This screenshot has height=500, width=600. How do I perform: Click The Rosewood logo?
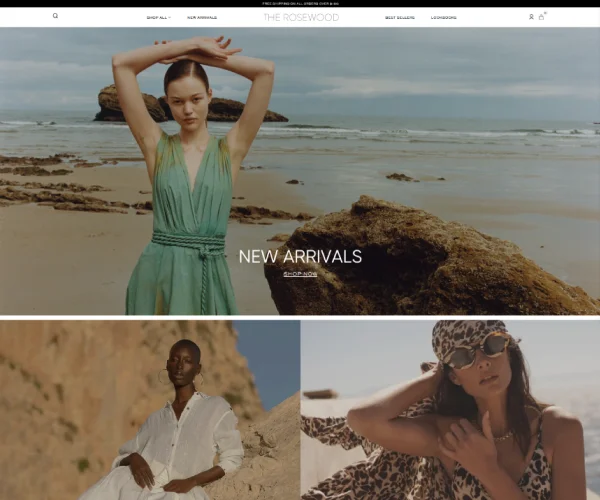(x=300, y=17)
